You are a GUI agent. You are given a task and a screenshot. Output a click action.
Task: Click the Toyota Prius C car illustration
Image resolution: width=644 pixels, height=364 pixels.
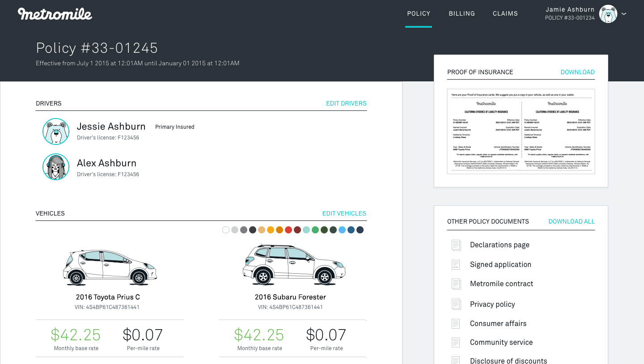click(x=110, y=267)
